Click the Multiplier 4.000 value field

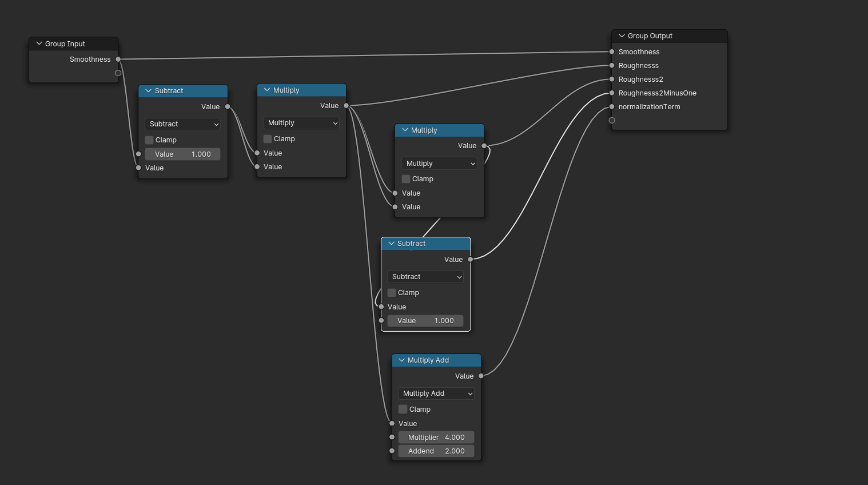pyautogui.click(x=436, y=438)
